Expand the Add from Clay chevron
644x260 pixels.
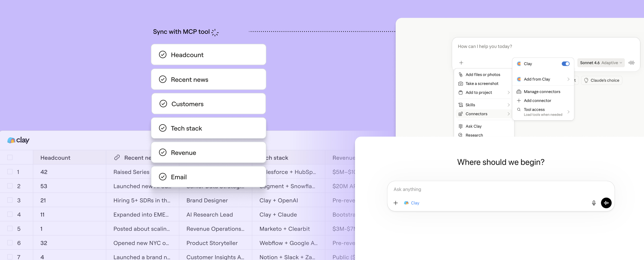(x=568, y=79)
